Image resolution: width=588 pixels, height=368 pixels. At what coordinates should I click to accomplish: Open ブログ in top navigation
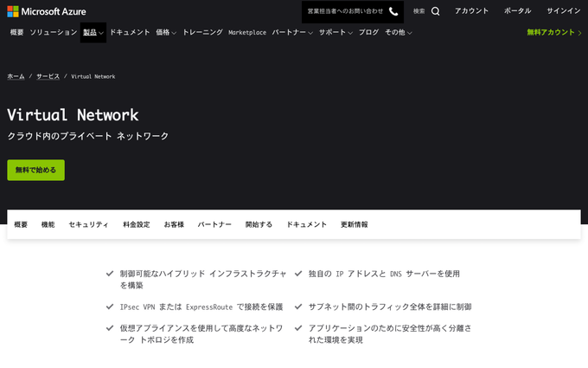368,32
